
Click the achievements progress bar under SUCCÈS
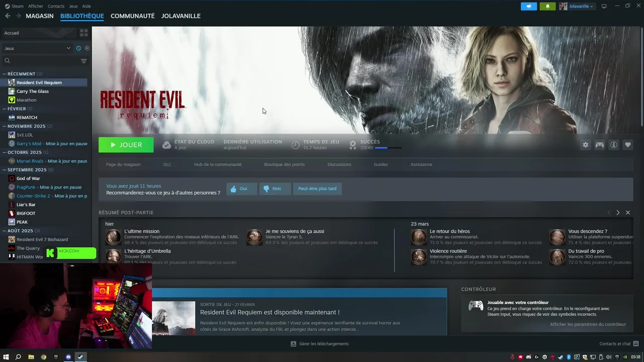tap(388, 148)
